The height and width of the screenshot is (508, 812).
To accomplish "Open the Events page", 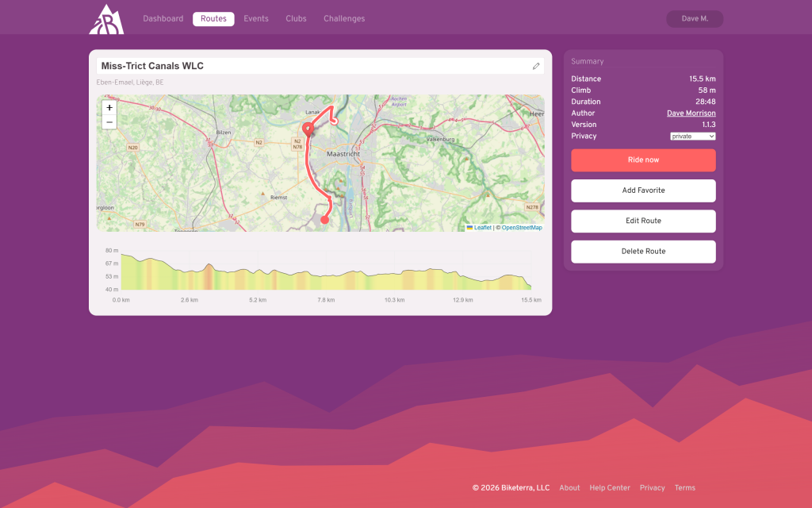I will click(x=256, y=19).
